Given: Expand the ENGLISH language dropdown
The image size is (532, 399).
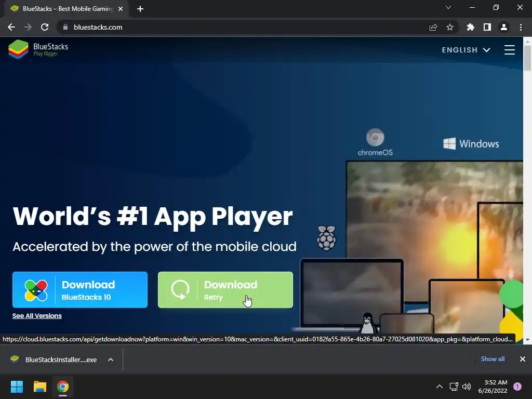Looking at the screenshot, I should pos(466,50).
